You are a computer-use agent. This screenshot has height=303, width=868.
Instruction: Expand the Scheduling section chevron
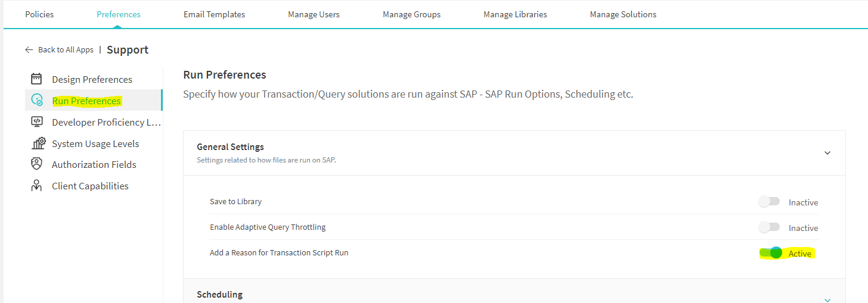827,299
